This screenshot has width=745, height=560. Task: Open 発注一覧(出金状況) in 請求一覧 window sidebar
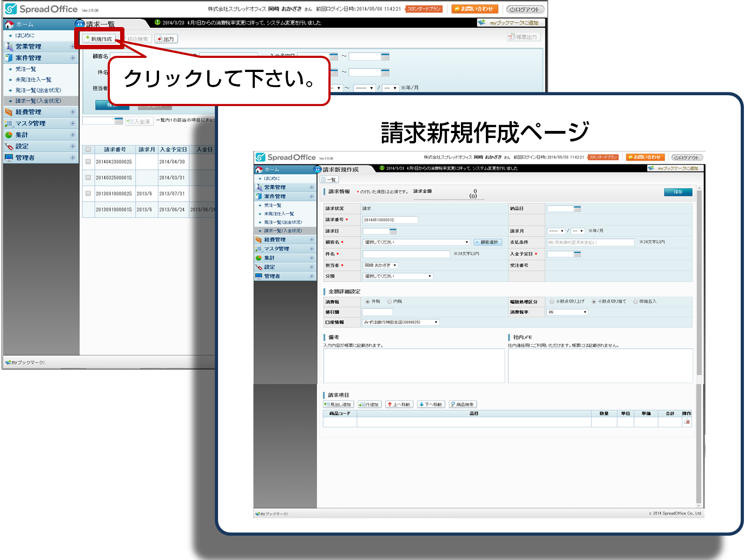point(38,90)
